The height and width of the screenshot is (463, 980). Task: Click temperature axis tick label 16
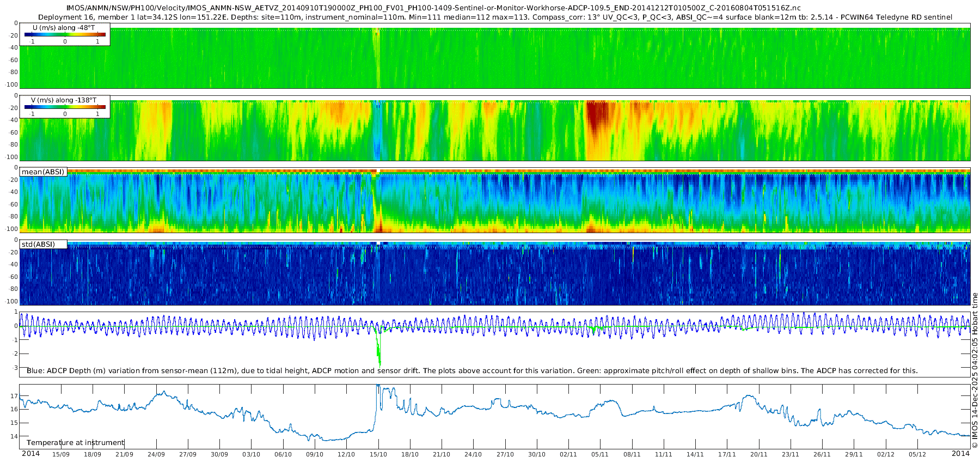(x=14, y=409)
